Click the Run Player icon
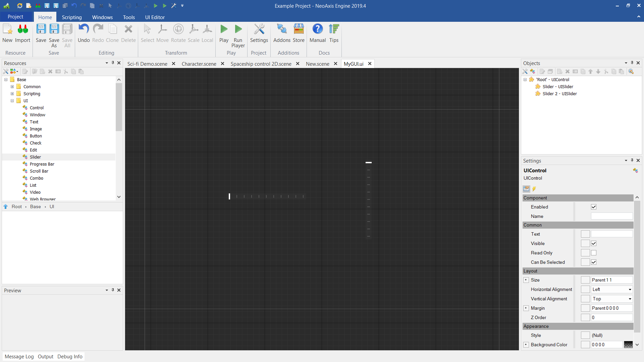This screenshot has height=362, width=644. (x=238, y=29)
